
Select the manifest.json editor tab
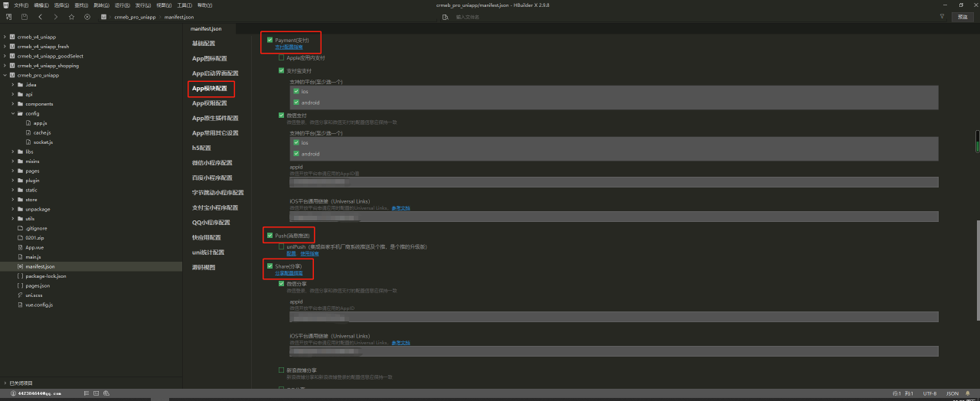(x=206, y=28)
